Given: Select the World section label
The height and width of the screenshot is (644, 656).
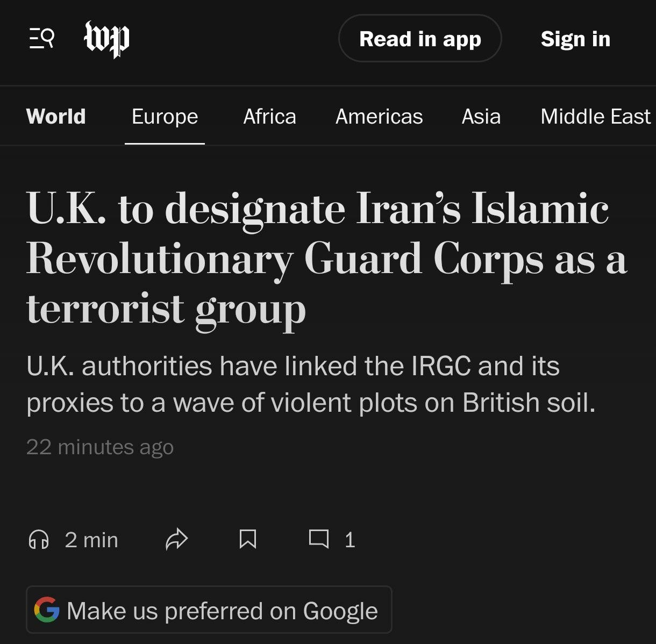Looking at the screenshot, I should pos(56,116).
